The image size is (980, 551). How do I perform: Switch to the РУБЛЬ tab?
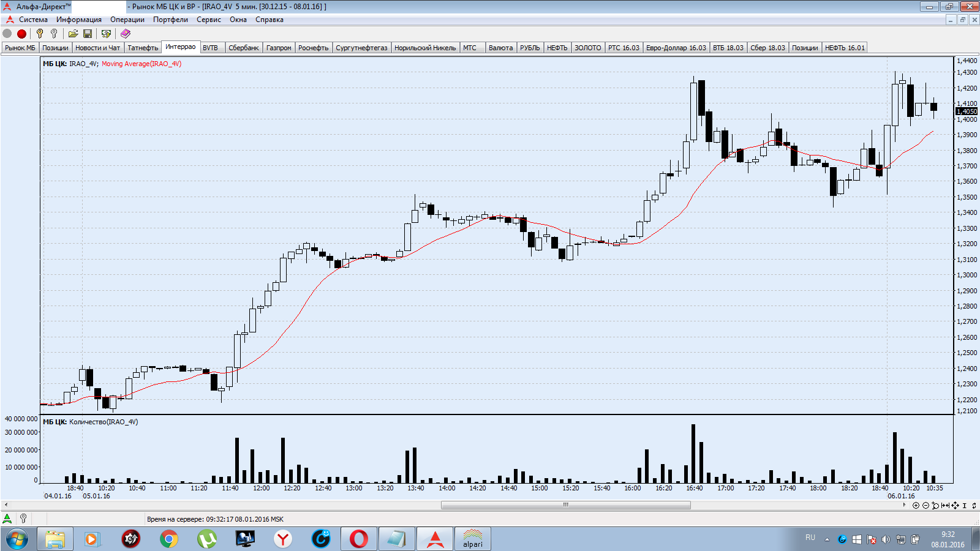(530, 48)
